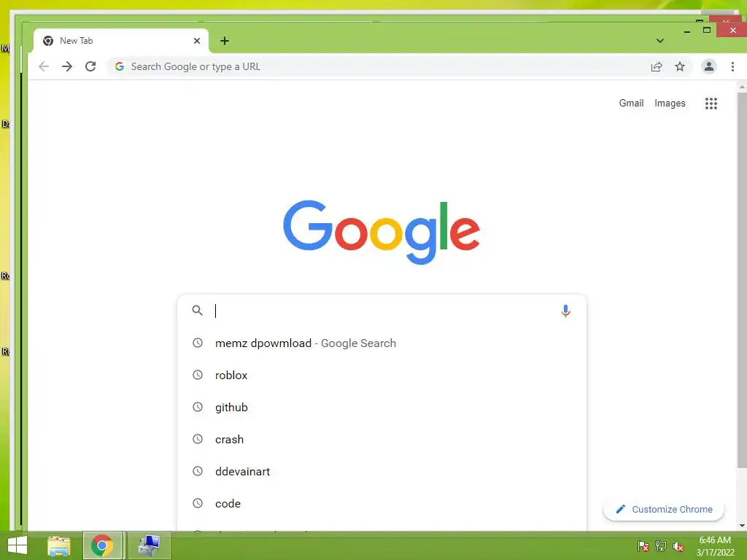Click the Google logo

[x=382, y=232]
